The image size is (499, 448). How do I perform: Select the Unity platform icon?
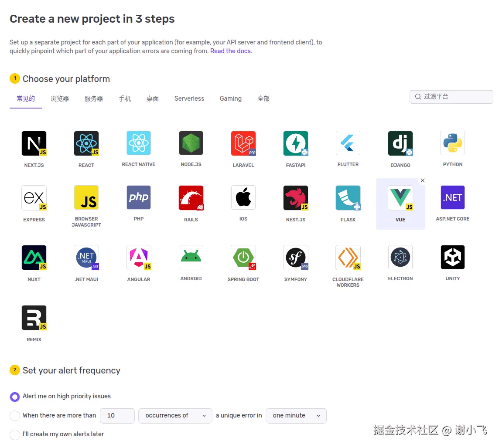[452, 257]
